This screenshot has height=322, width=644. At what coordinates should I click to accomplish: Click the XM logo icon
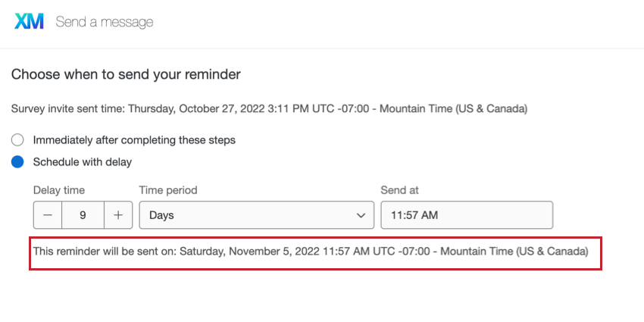(29, 21)
